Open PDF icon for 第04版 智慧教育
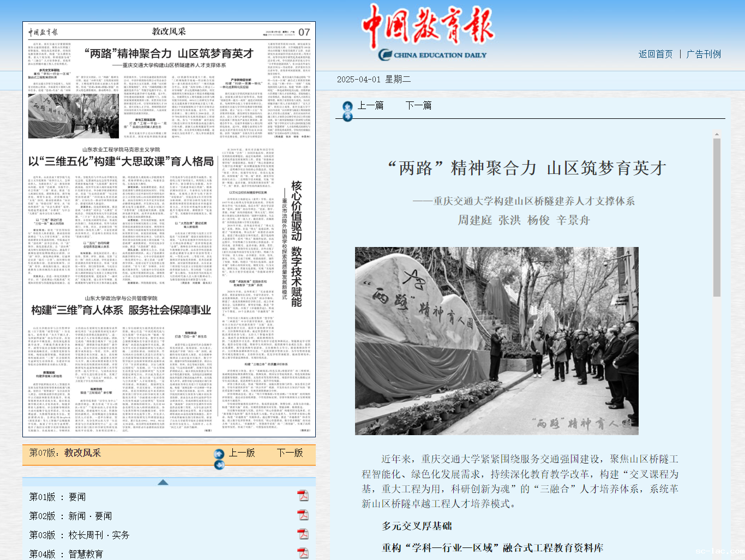Screen dimensions: 745x560 point(303,553)
